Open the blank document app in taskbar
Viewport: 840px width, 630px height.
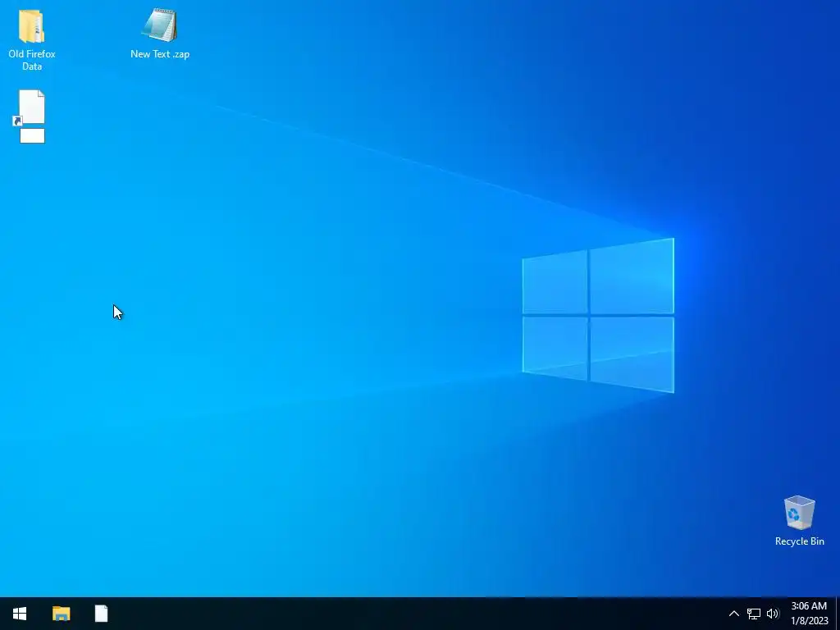[101, 614]
